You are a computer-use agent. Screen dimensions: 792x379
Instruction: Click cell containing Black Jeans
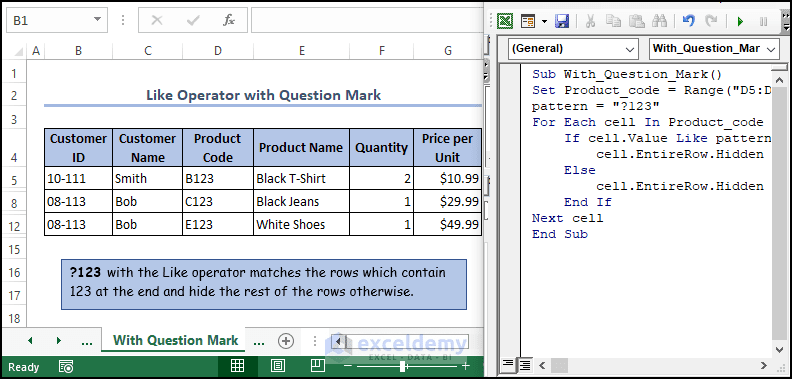(x=301, y=202)
